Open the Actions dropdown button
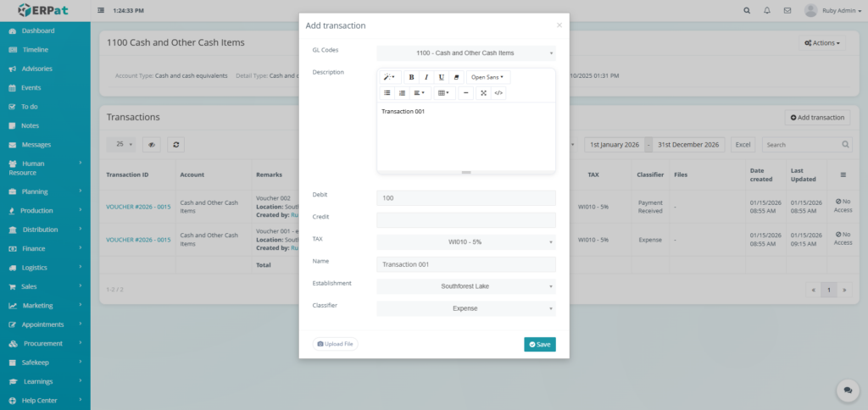Image resolution: width=868 pixels, height=410 pixels. pos(822,43)
